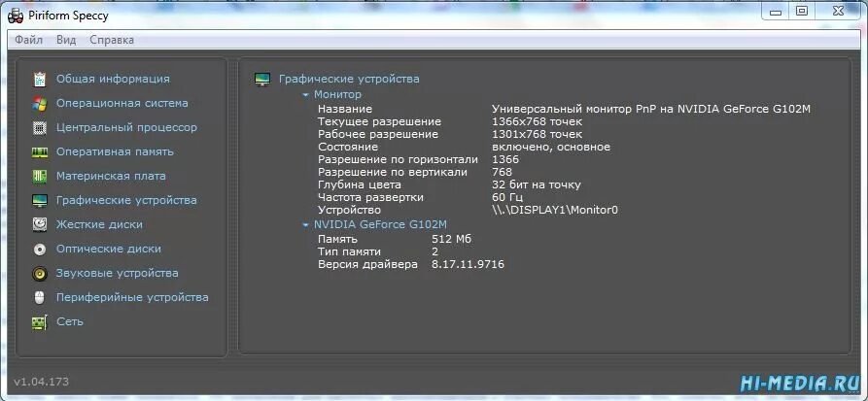868x401 pixels.
Task: Maximize the Speccy window
Action: [802, 11]
